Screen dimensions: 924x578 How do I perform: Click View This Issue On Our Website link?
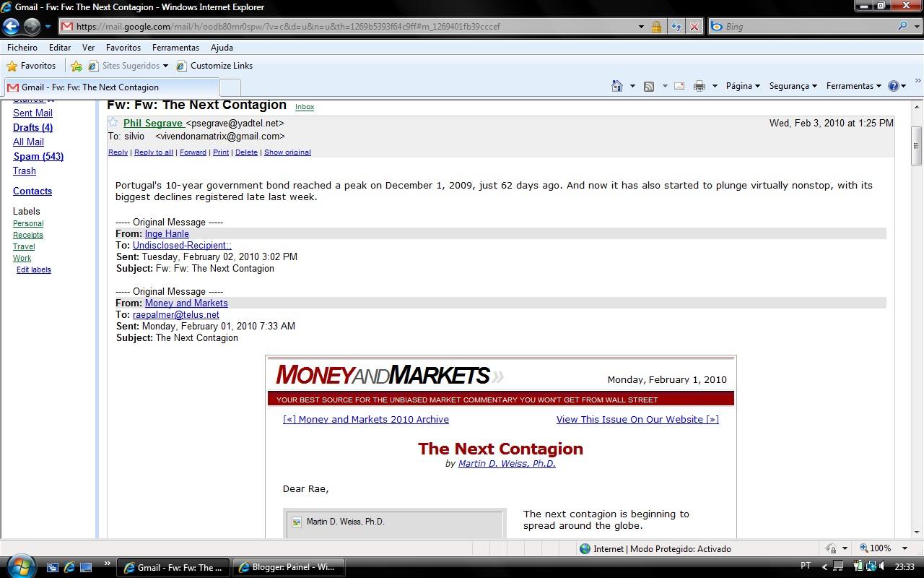637,419
